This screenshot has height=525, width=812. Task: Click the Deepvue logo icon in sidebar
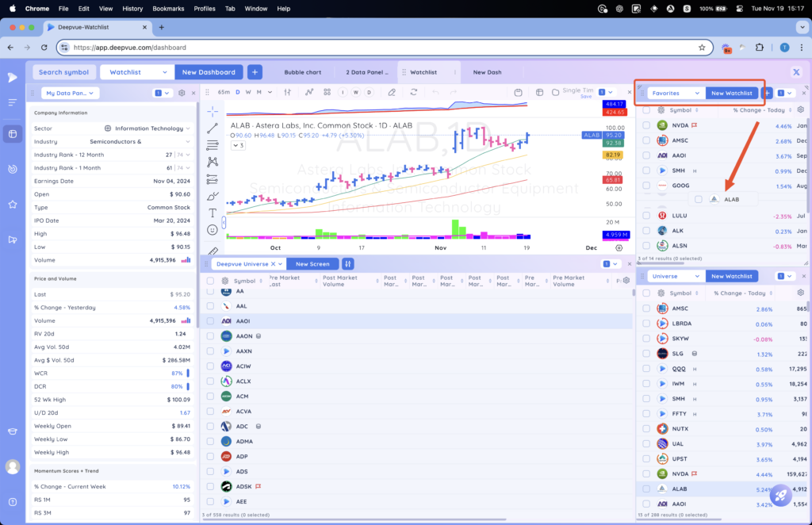13,78
